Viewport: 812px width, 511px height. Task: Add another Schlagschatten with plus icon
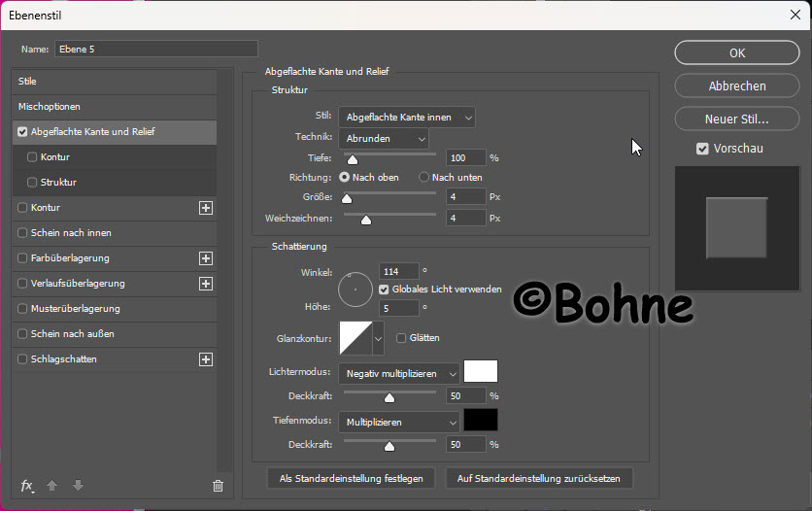[205, 359]
